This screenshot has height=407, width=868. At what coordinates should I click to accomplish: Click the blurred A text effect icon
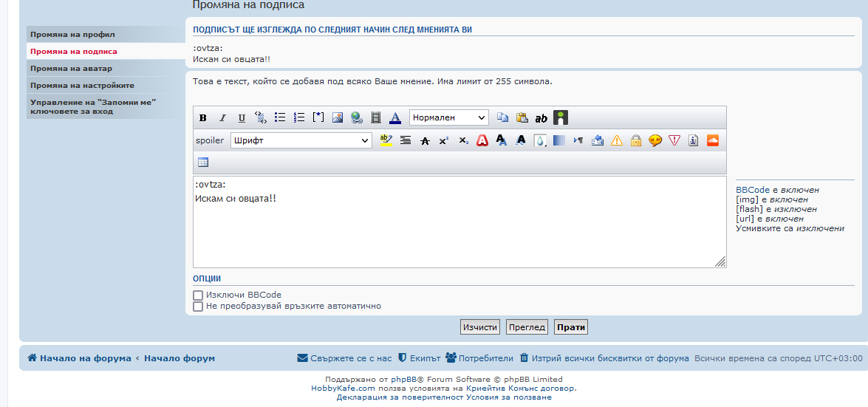[x=520, y=140]
